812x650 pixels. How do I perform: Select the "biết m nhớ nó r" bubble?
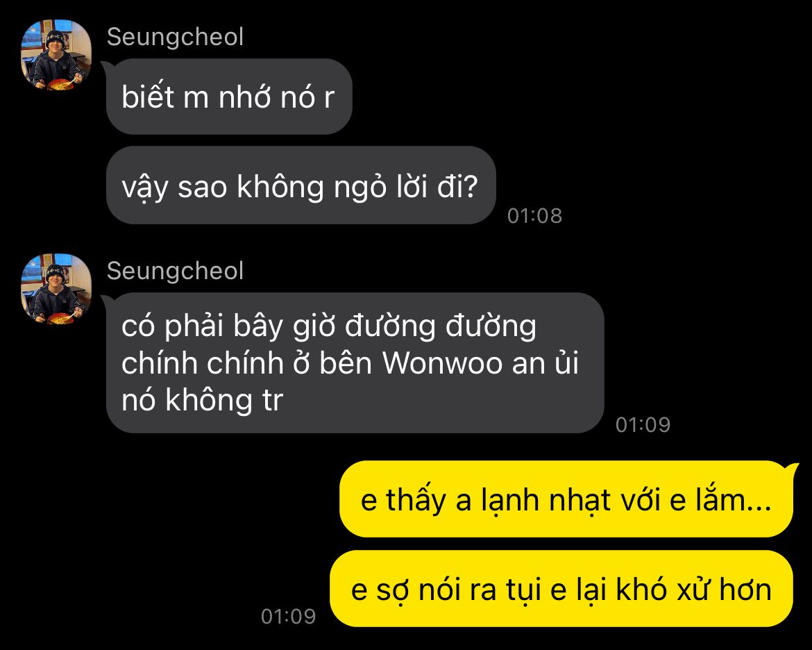tap(229, 97)
